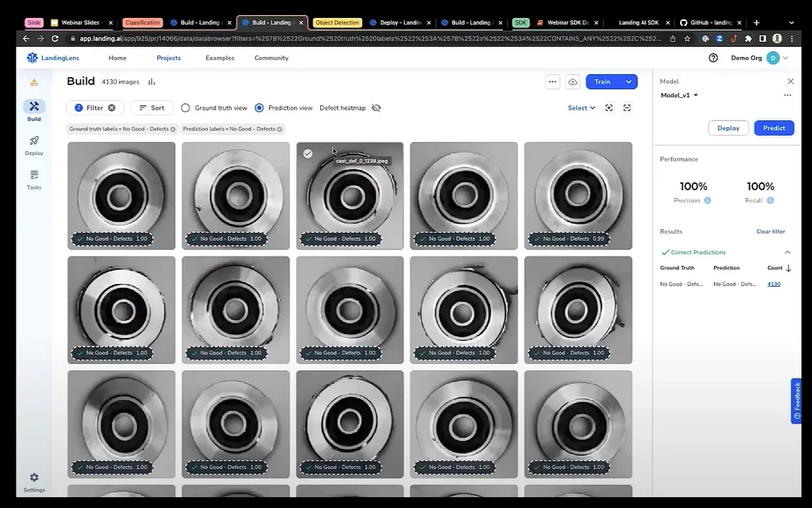
Task: Click the Precision info icon
Action: click(x=707, y=200)
